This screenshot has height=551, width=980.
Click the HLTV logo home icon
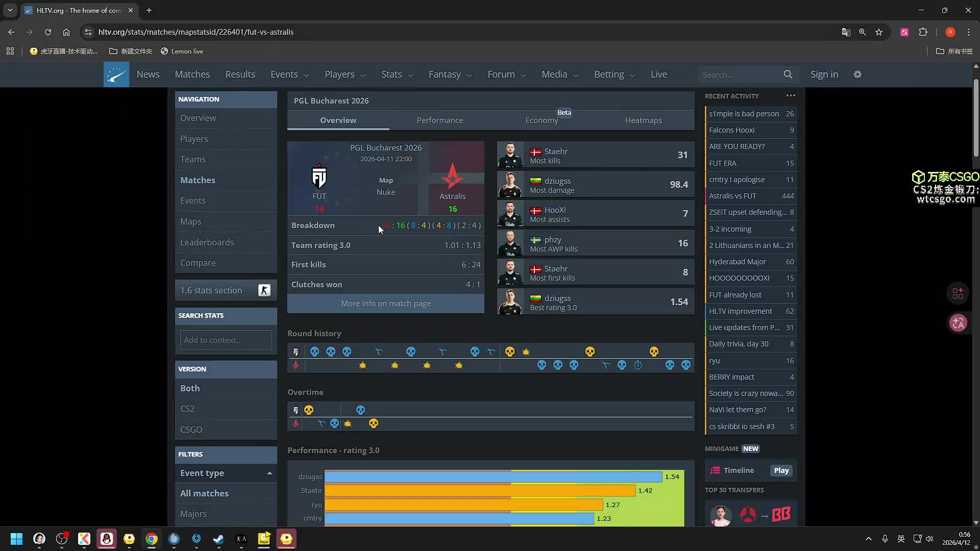[116, 74]
